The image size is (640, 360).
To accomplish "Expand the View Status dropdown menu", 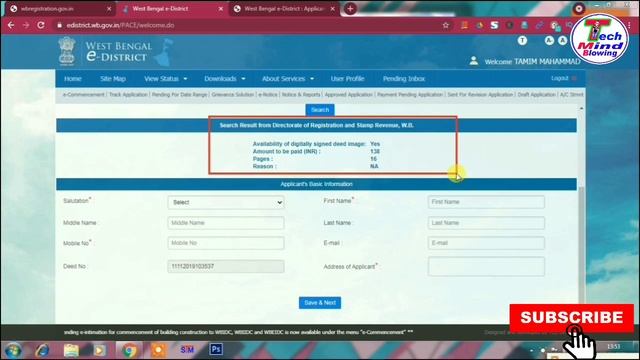I will tap(165, 79).
